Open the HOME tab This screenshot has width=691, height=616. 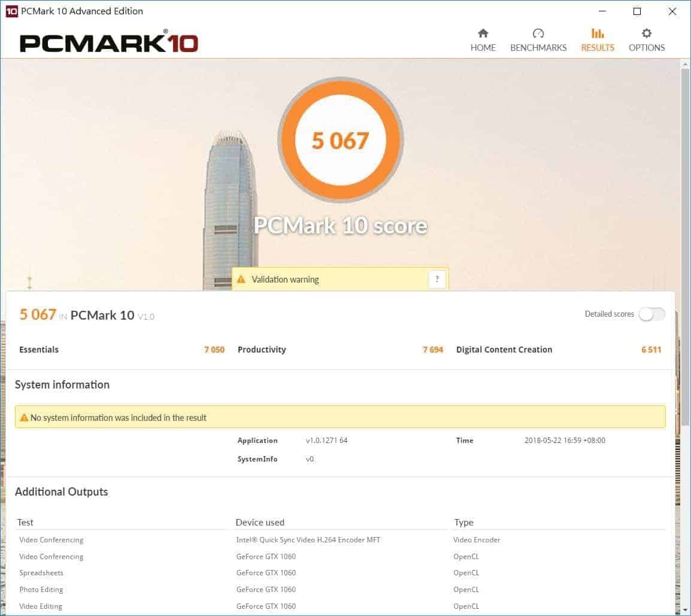[483, 41]
